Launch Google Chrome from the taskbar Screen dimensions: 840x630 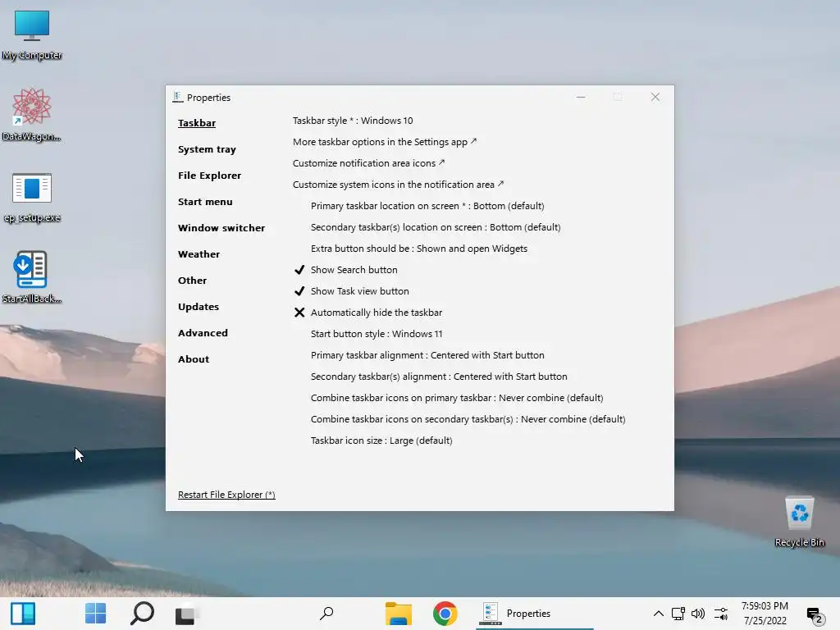click(x=445, y=614)
